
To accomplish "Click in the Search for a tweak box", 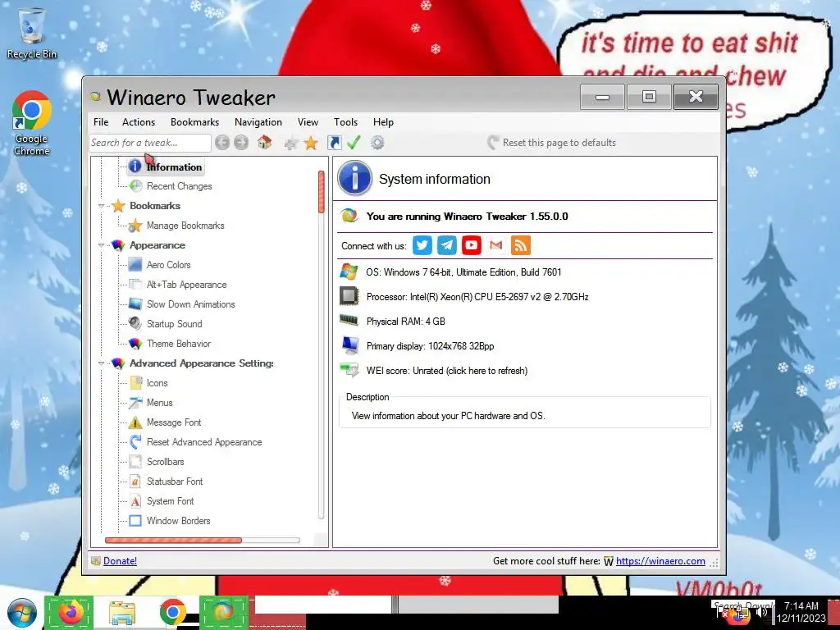I will coord(150,143).
